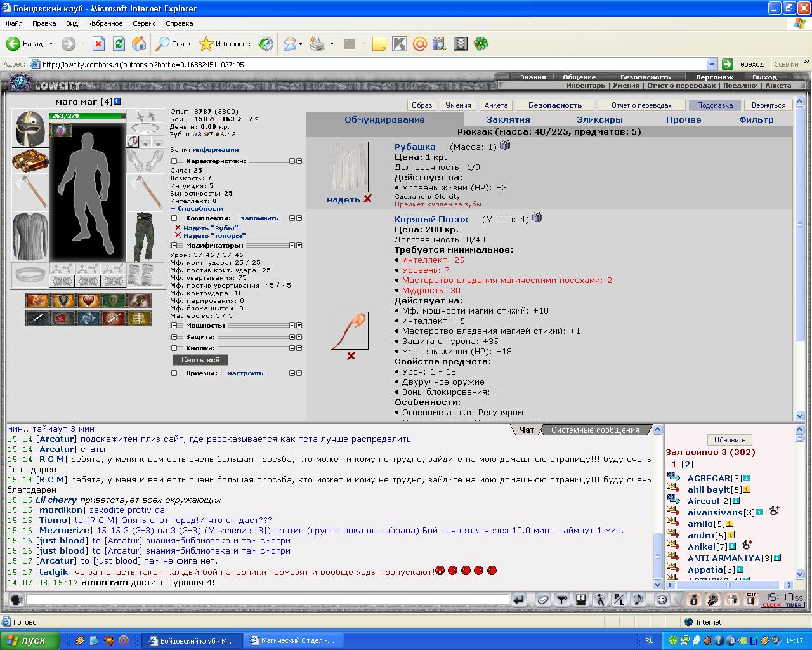Toggle the TIMER mode on timer widget
Viewport: 812px width, 650px height.
[794, 605]
